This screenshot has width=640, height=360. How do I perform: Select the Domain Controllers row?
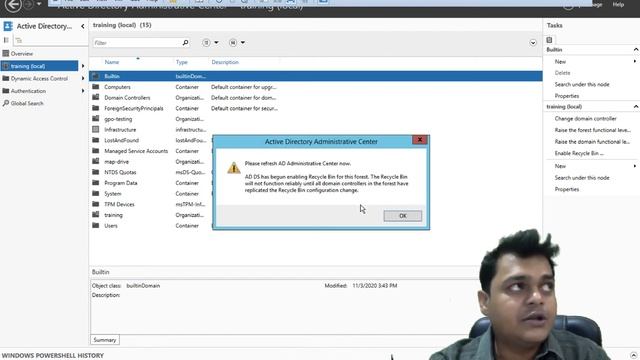click(x=316, y=98)
